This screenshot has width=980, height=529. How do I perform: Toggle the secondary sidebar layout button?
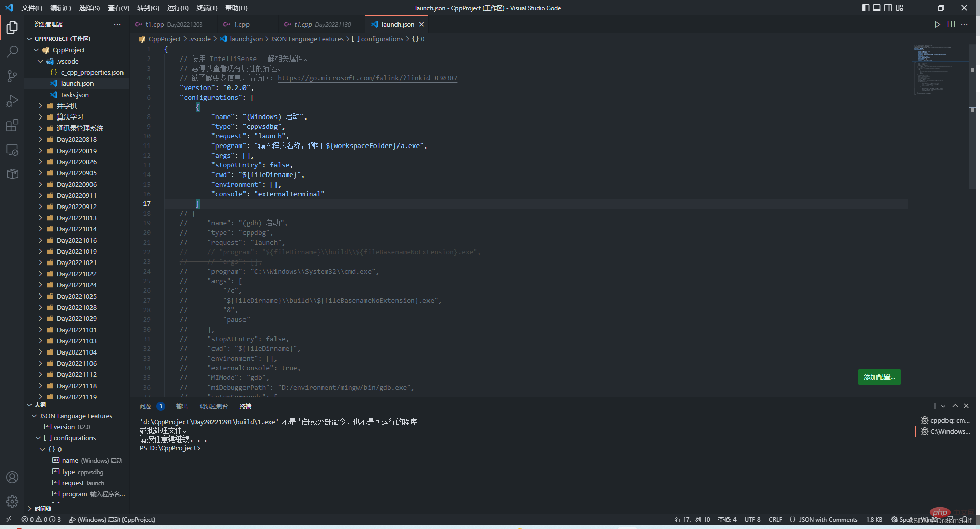click(888, 8)
